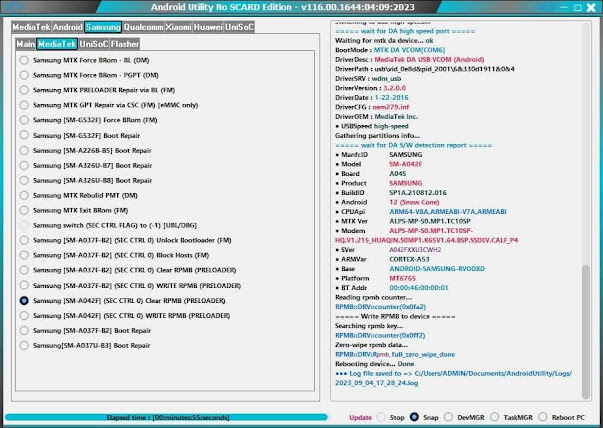Image resolution: width=603 pixels, height=428 pixels.
Task: Click the BootMode value MTK DA VCOM[COM6]
Action: pos(410,50)
